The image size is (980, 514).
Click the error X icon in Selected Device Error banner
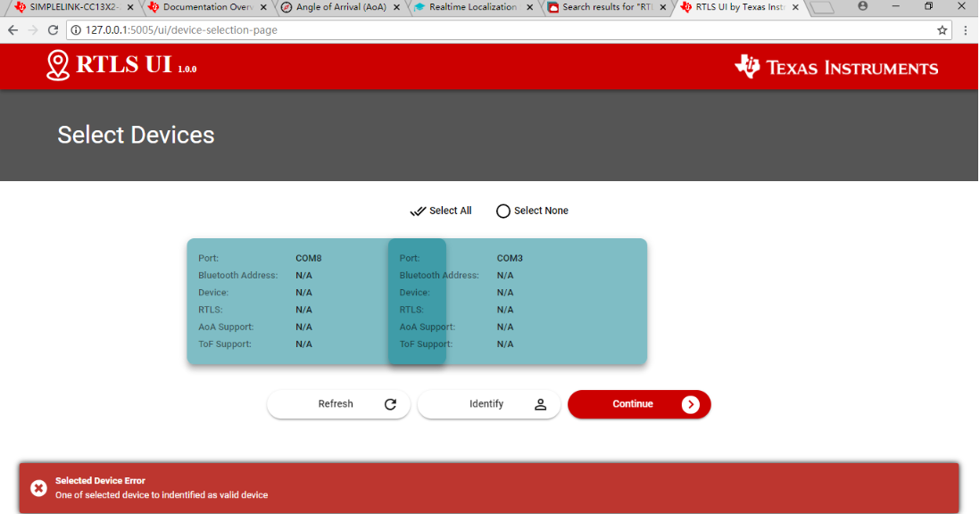tap(38, 488)
